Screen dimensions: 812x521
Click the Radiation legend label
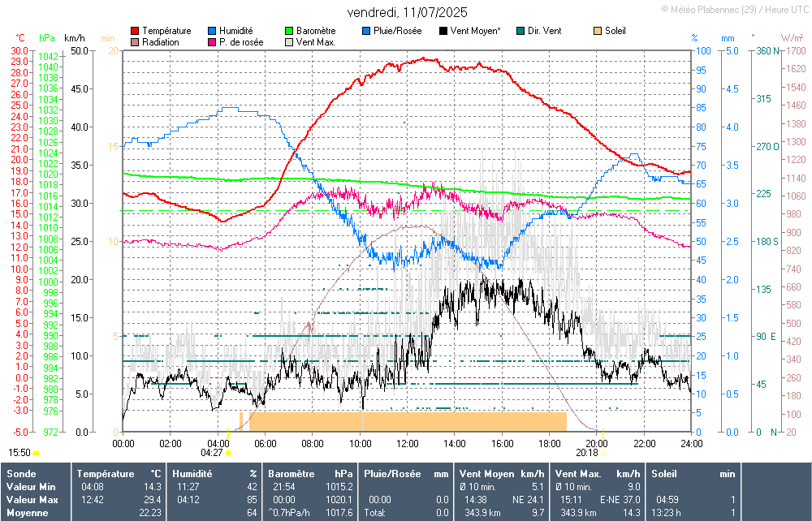161,42
